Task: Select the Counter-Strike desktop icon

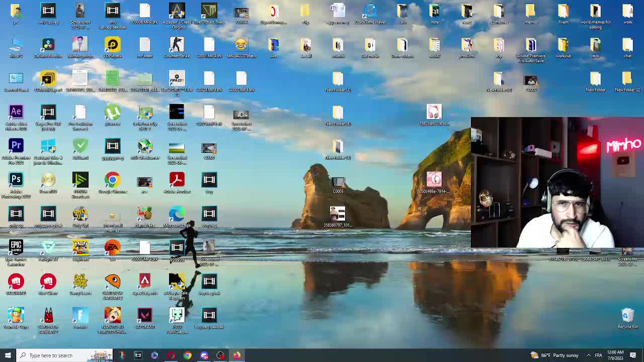Action: (177, 46)
